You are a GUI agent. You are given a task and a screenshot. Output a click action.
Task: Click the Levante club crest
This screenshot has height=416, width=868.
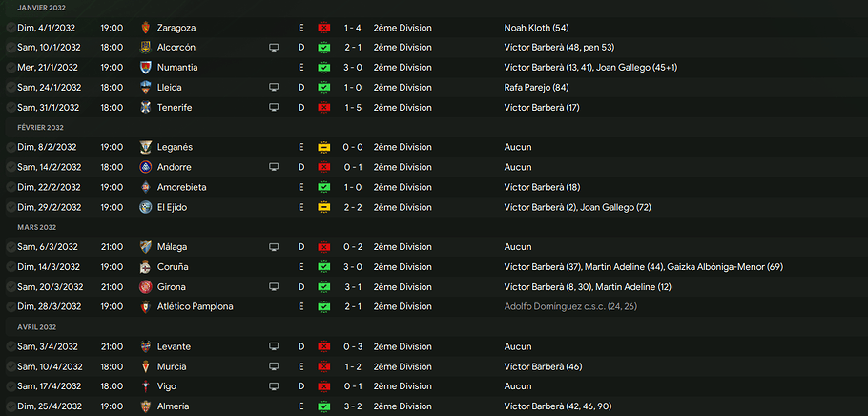click(x=145, y=347)
